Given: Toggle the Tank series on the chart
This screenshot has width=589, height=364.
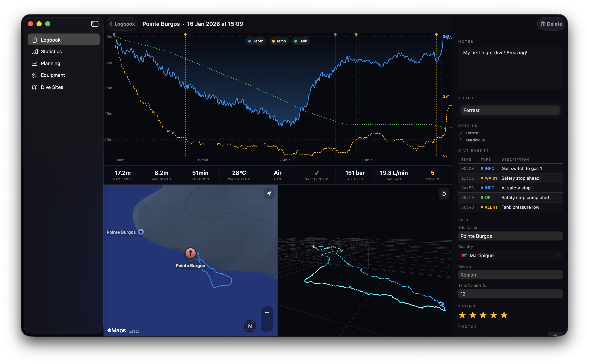Looking at the screenshot, I should 300,41.
